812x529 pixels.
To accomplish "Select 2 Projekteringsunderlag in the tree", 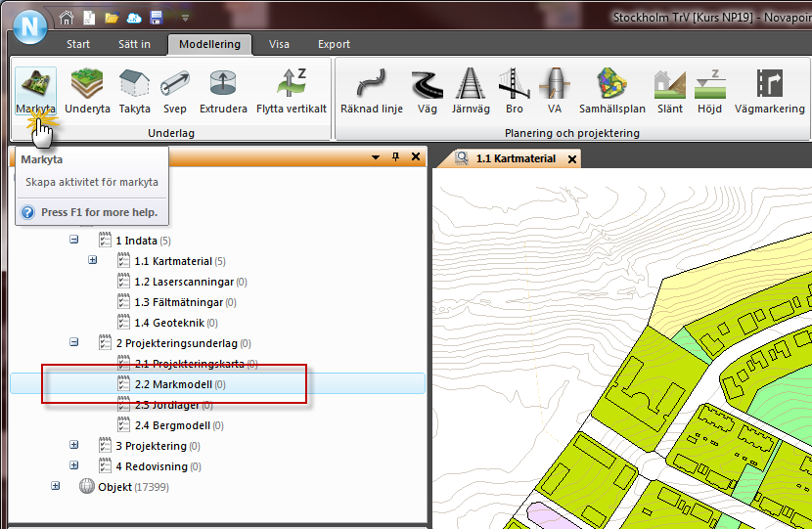I will point(183,343).
